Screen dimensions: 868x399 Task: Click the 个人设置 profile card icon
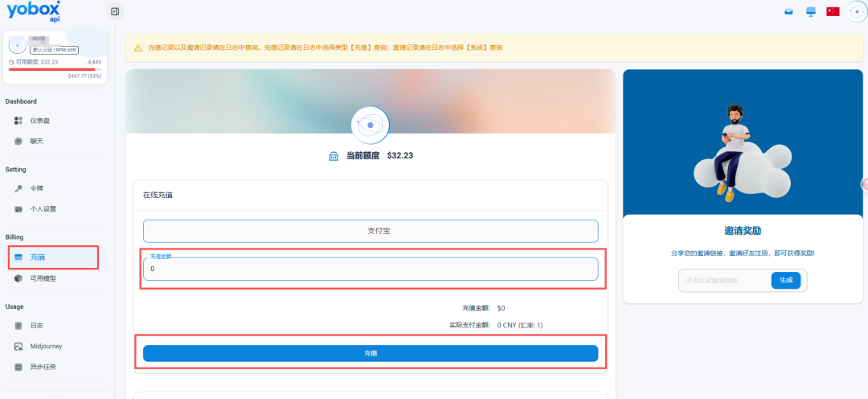18,209
